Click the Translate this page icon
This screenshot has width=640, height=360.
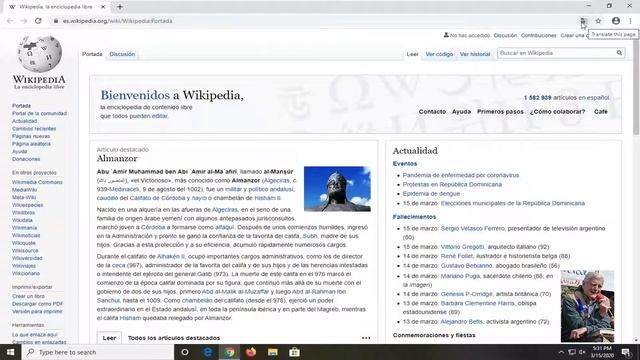[584, 21]
